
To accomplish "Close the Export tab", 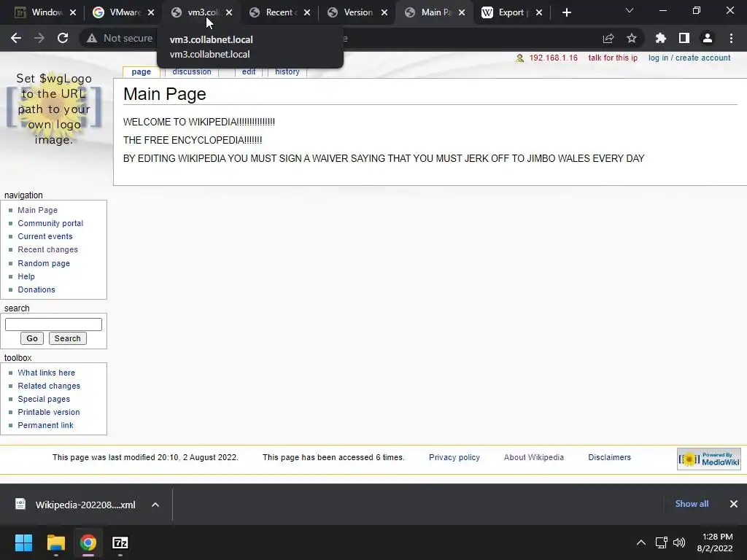I will (x=539, y=12).
